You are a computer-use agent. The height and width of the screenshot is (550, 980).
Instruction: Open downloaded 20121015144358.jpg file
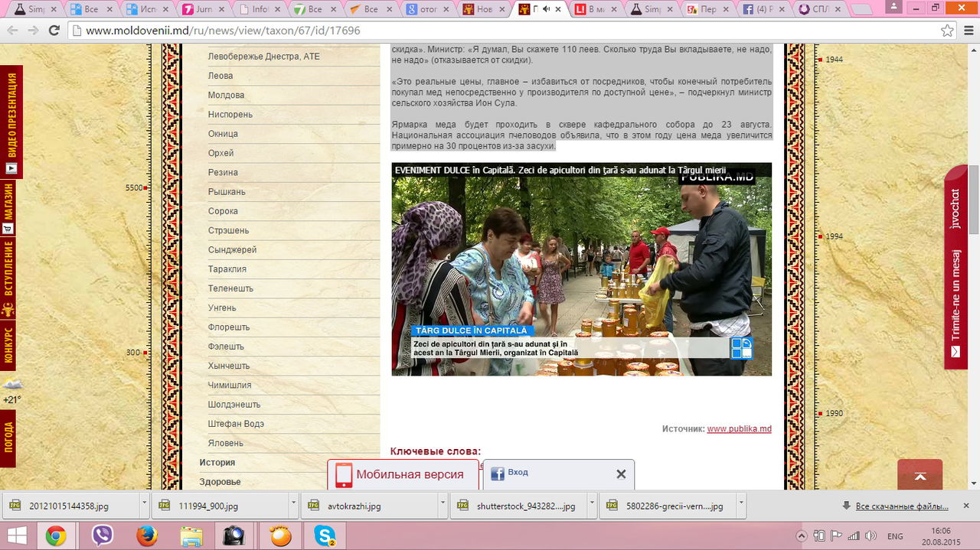coord(70,506)
